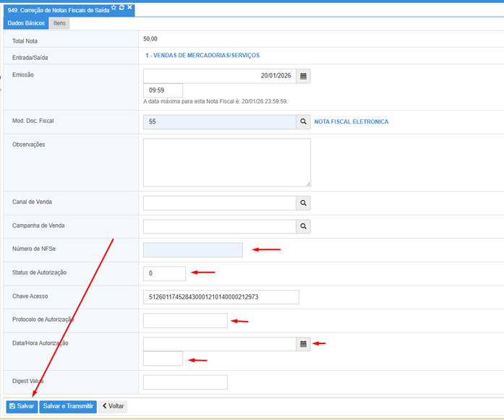Click the Total Nota label

(25, 41)
